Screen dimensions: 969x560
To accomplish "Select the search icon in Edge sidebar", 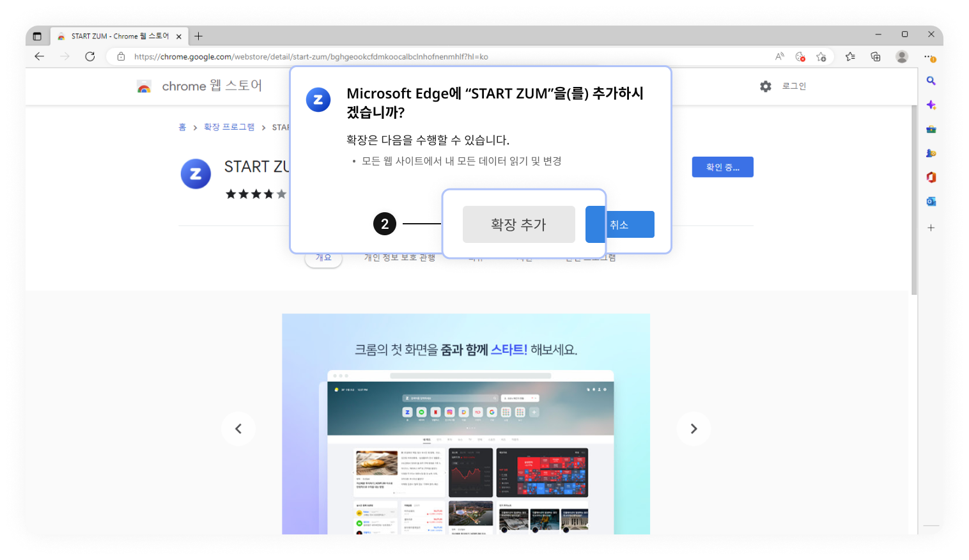I will [x=931, y=81].
